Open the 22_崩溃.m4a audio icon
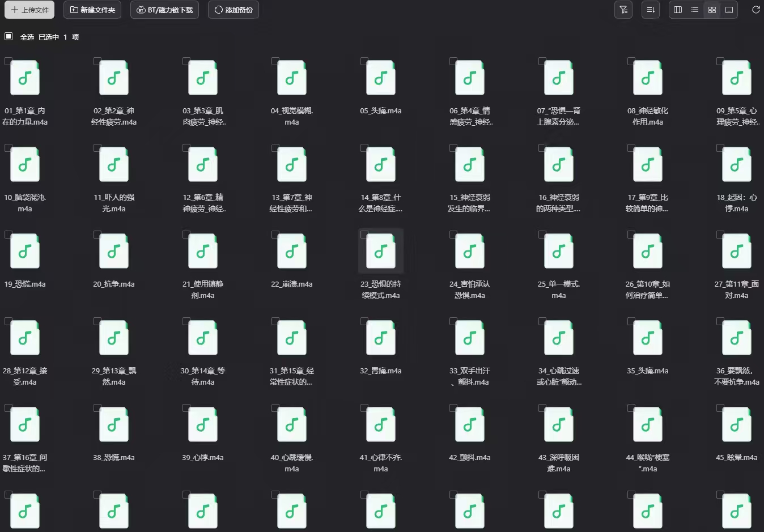 click(x=292, y=252)
